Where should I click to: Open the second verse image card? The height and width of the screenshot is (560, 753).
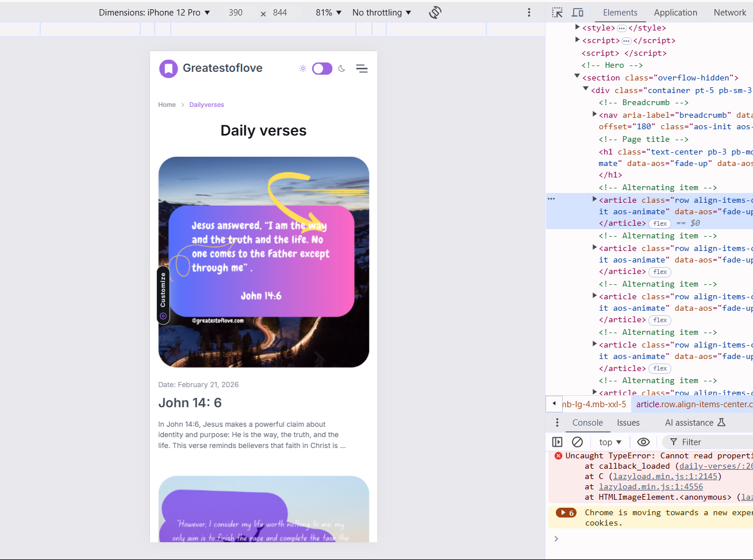(x=264, y=509)
